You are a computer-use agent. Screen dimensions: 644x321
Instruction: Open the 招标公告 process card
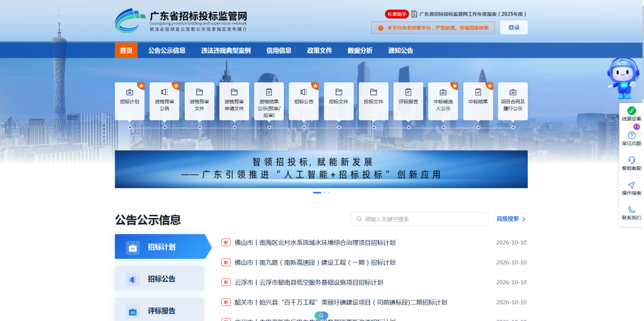point(304,101)
